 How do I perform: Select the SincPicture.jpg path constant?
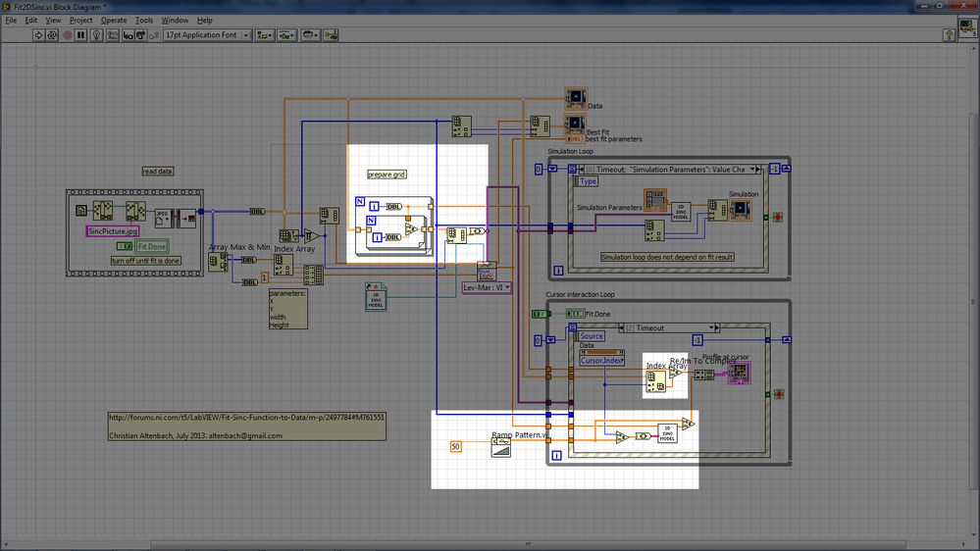click(113, 230)
